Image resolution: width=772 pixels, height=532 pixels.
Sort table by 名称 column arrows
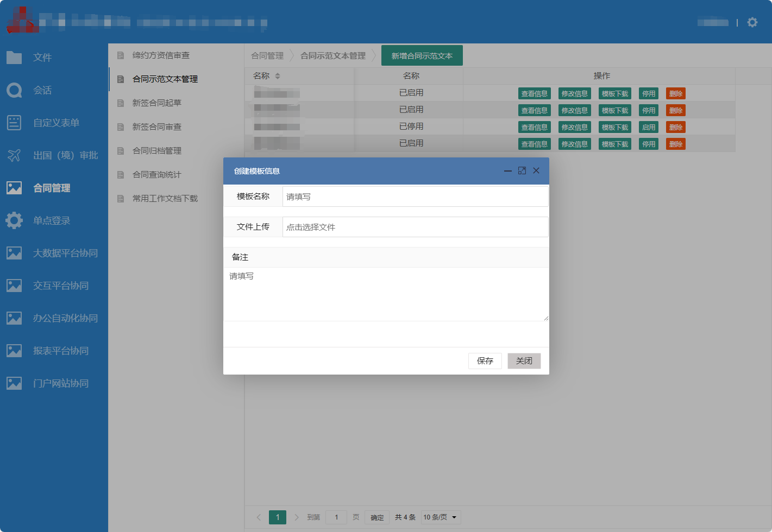coord(278,76)
